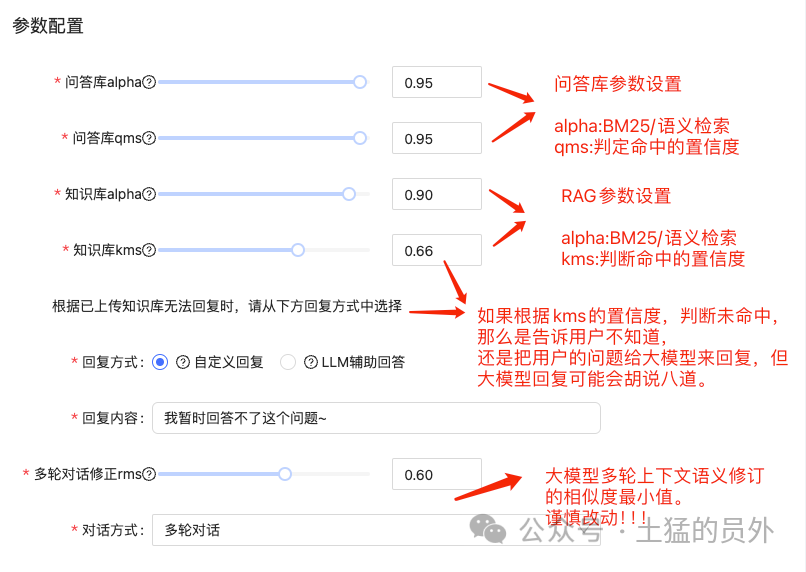Click the 根据已上传知识库无法回复时 hint text
Screen dimensions: 806x572
point(227,306)
